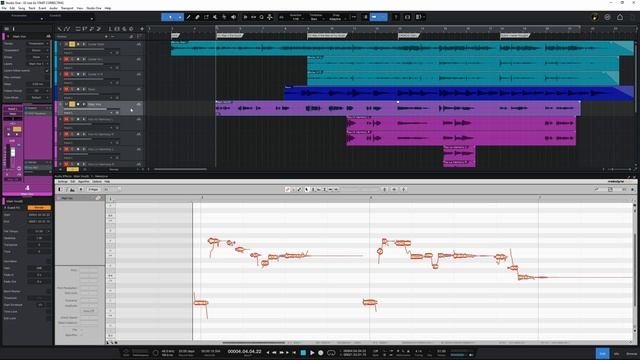Toggle the Loop button in transport
The image size is (640, 360).
pyautogui.click(x=331, y=353)
